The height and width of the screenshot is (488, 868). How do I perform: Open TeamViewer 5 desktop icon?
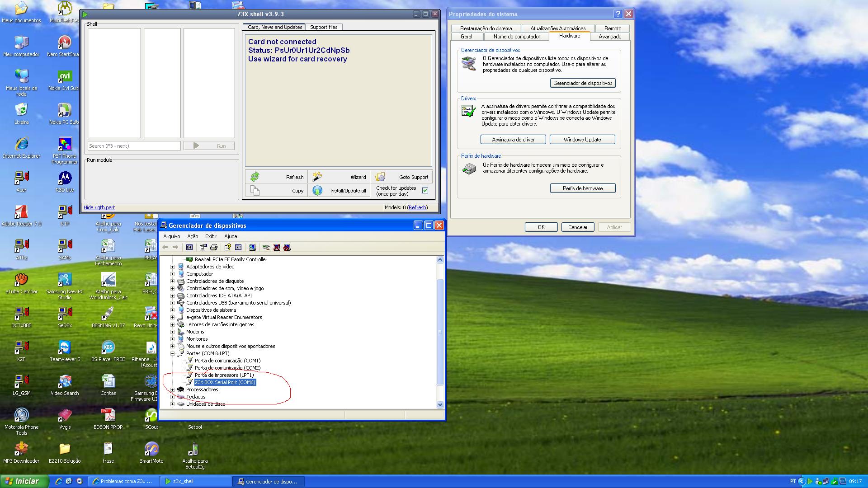[x=65, y=351]
